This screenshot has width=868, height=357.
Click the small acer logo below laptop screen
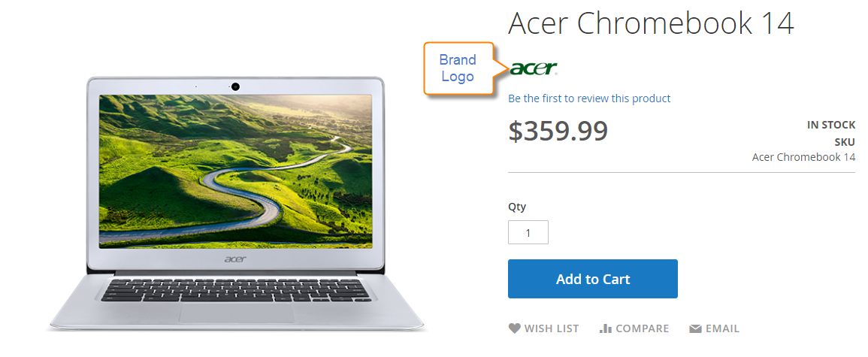(x=236, y=259)
